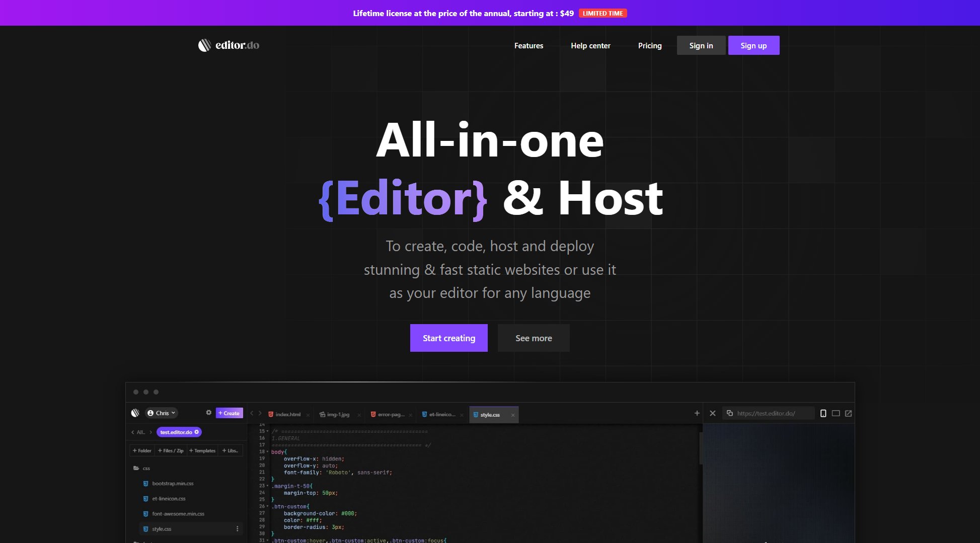Open preview in new window icon
980x543 pixels.
(848, 413)
